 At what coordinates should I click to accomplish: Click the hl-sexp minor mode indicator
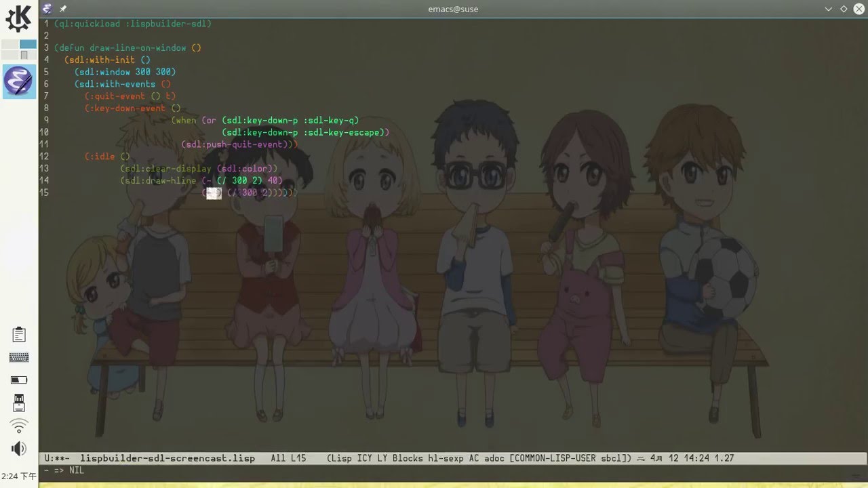pyautogui.click(x=446, y=458)
